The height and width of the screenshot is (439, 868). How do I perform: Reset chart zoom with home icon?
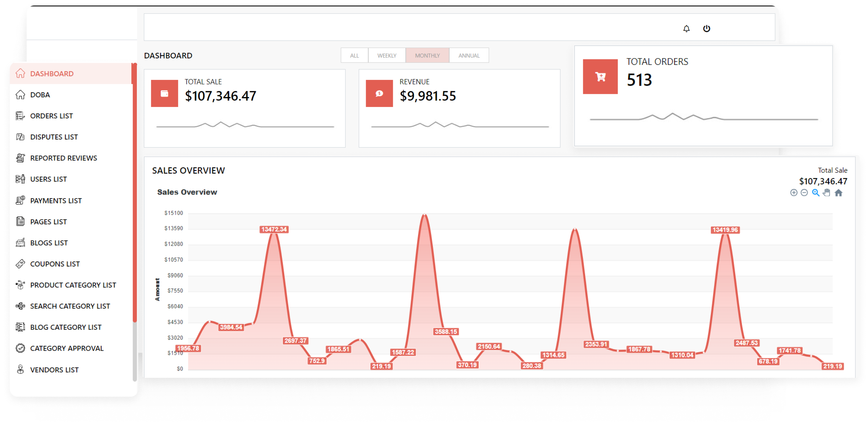[838, 193]
